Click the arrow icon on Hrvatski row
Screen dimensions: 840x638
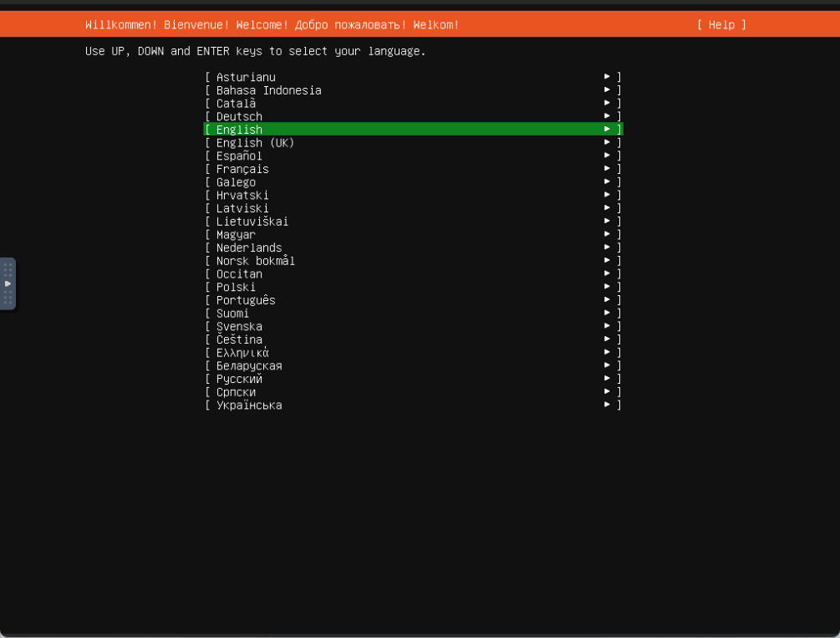(x=608, y=196)
